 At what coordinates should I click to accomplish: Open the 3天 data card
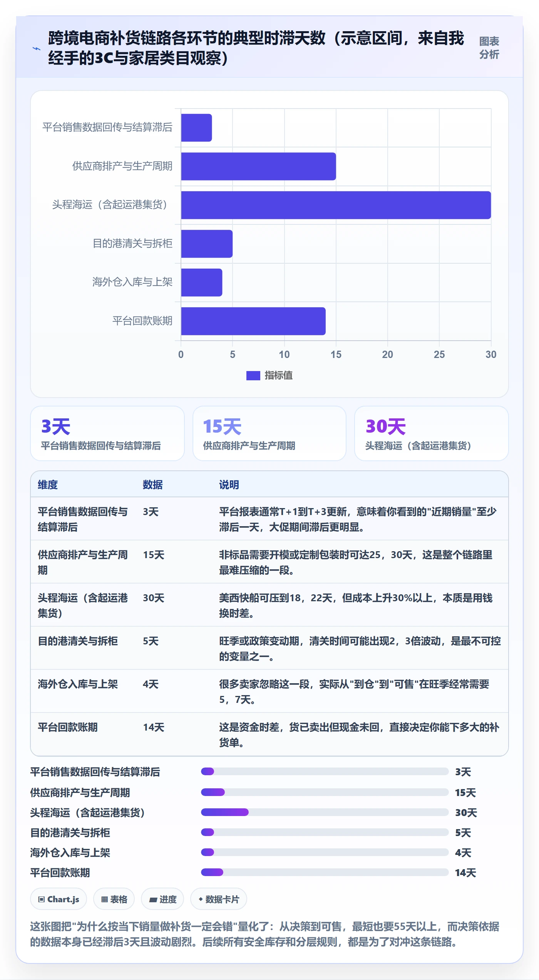107,433
